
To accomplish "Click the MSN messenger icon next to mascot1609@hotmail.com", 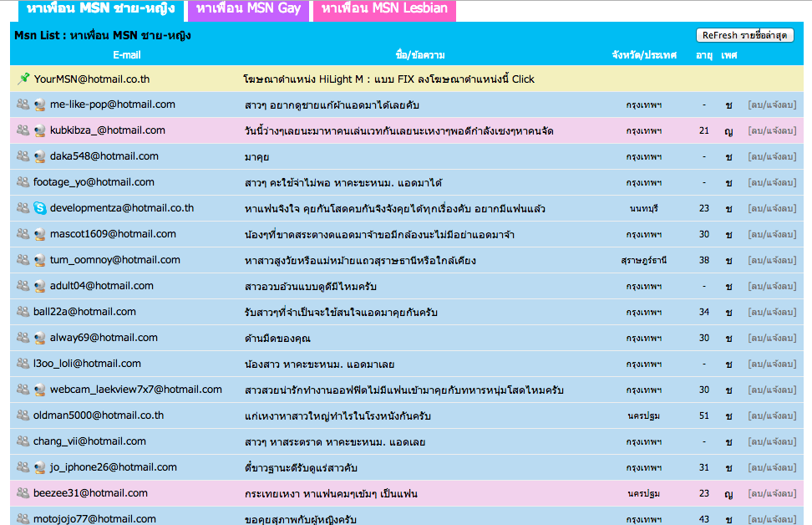I will 40,234.
